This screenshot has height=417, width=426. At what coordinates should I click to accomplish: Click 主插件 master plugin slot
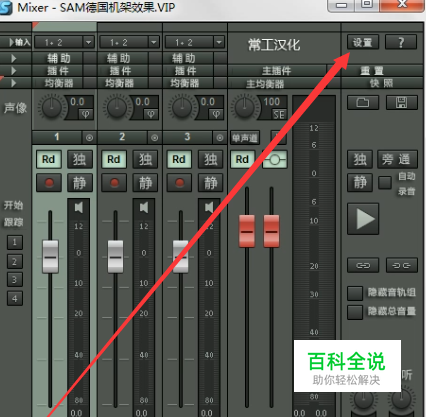(277, 71)
